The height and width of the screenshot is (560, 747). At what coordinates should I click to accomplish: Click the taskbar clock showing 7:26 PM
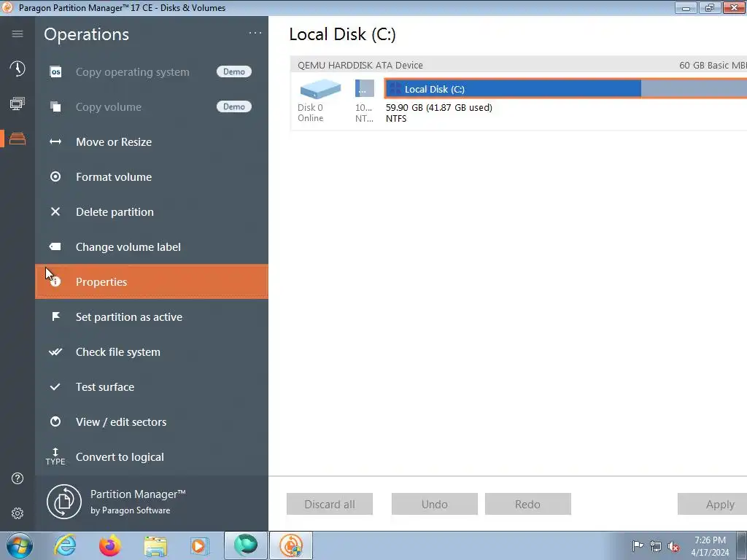point(710,546)
